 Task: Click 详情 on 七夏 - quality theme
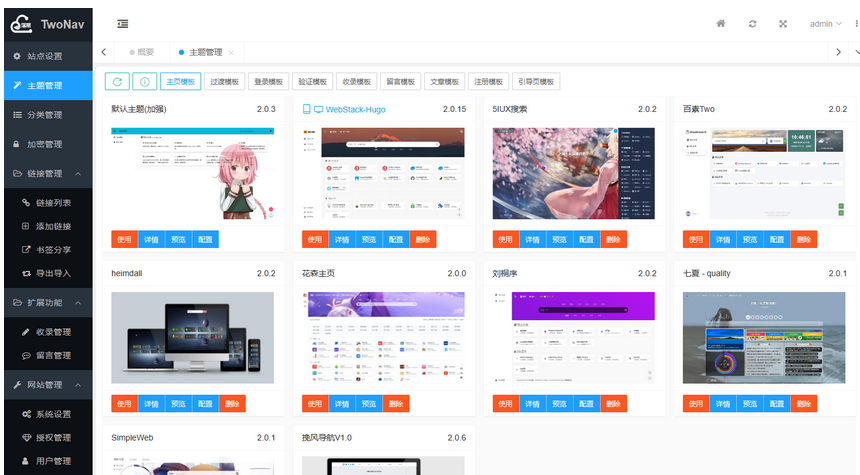coord(723,404)
